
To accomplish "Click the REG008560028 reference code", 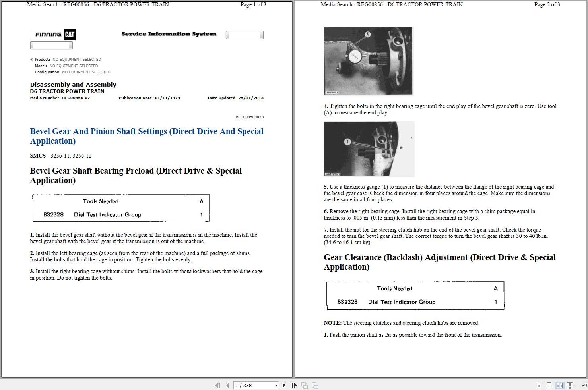I will click(x=250, y=117).
